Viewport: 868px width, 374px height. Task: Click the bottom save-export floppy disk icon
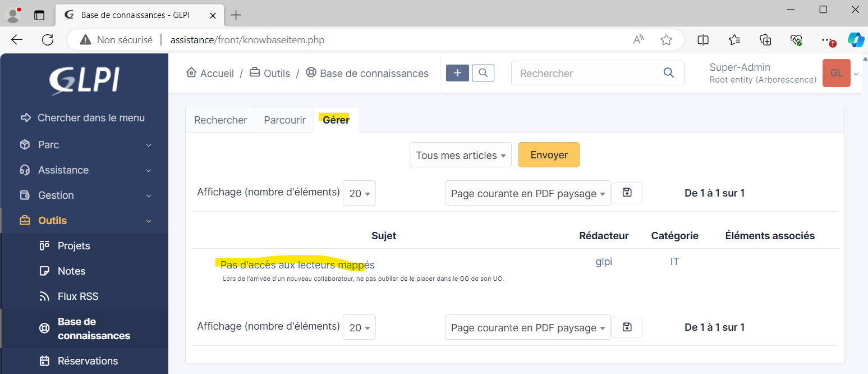pyautogui.click(x=627, y=327)
